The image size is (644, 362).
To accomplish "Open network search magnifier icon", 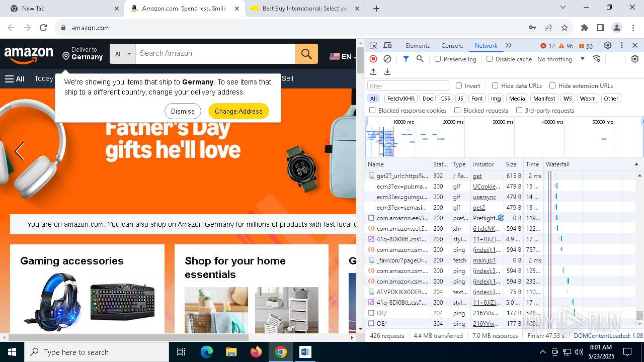I will pyautogui.click(x=420, y=59).
